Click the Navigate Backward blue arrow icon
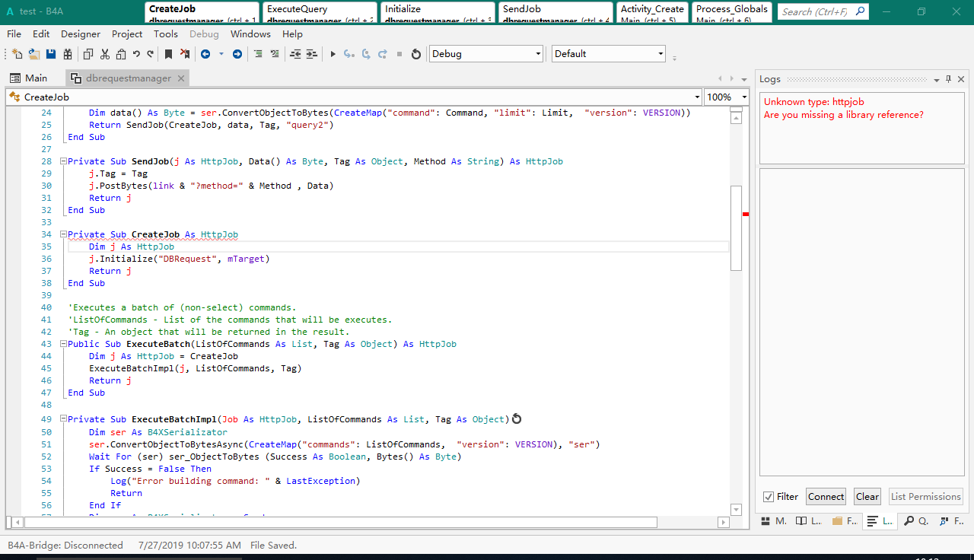974x560 pixels. click(x=206, y=54)
